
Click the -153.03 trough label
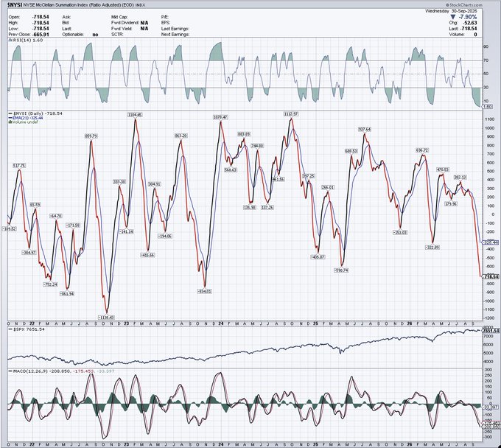(400, 232)
